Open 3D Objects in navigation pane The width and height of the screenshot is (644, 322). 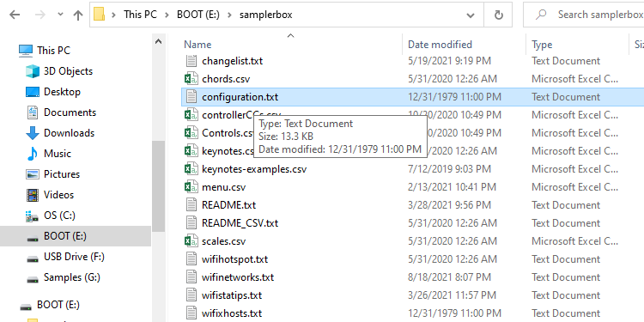click(x=68, y=71)
